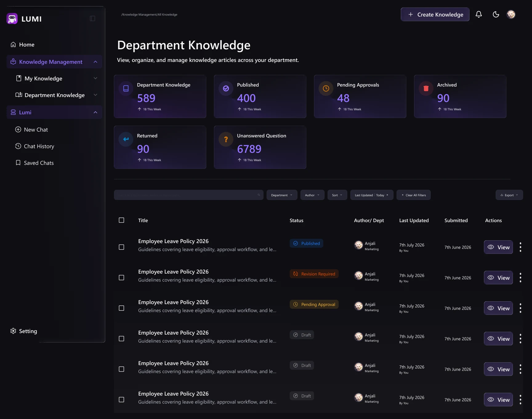Viewport: 532px width, 419px height.
Task: Click the Revision Required status badge
Action: 314,274
